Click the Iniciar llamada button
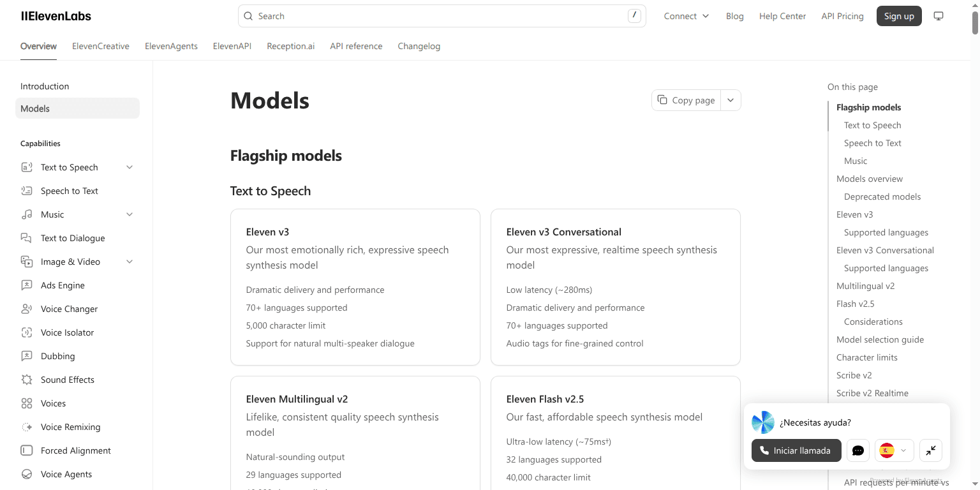 [796, 450]
